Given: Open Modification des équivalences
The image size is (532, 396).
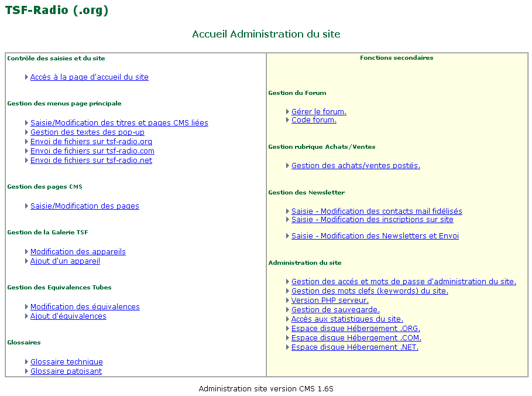Looking at the screenshot, I should [x=85, y=307].
